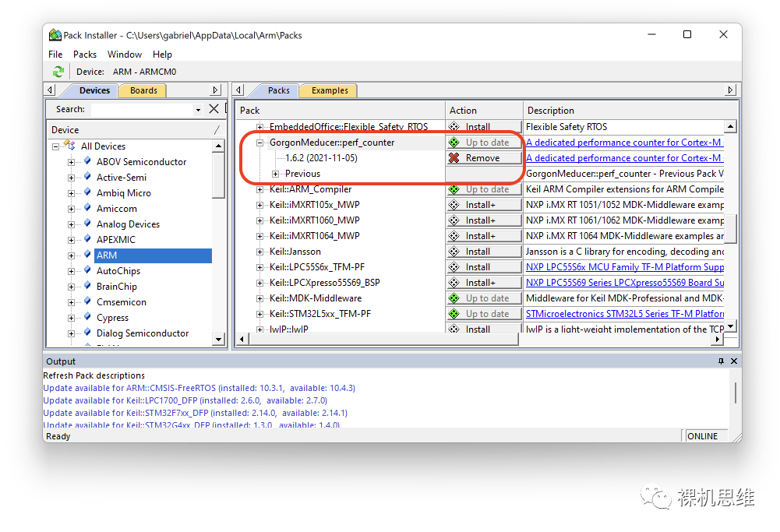780x532 pixels.
Task: Open NXP LPC55S6x TF-M Platform Support link
Action: [x=624, y=267]
